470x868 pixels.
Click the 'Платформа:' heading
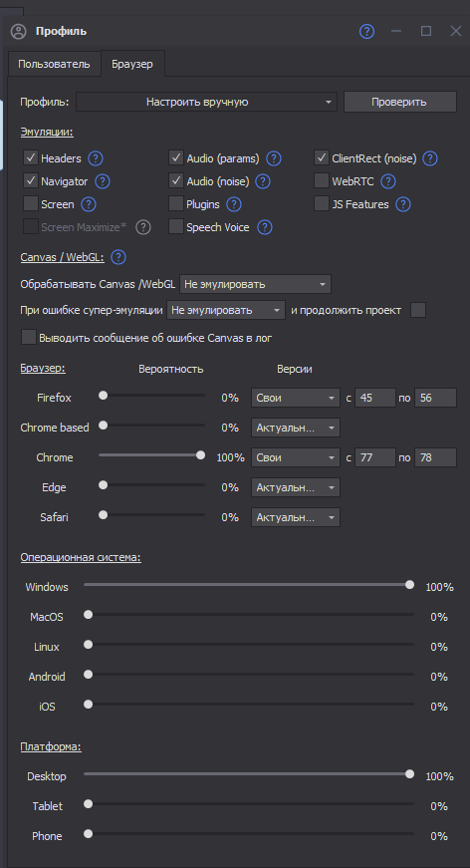pyautogui.click(x=51, y=746)
